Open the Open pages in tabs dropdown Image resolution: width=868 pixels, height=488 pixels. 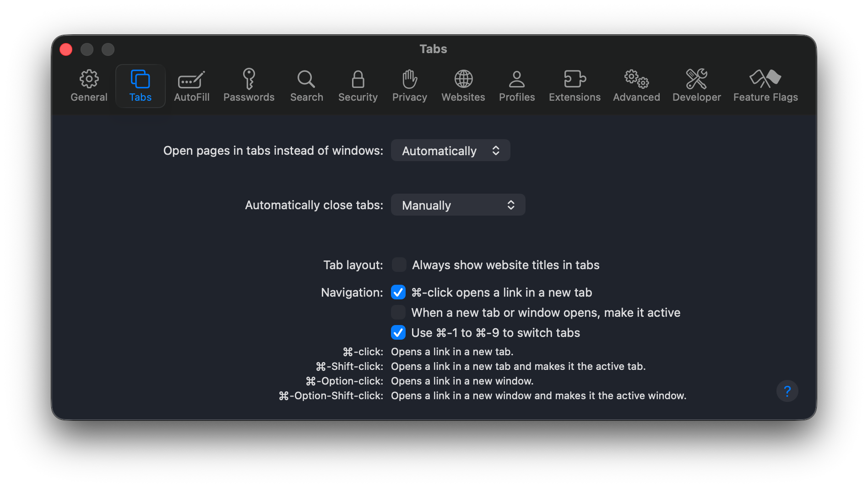coord(450,150)
